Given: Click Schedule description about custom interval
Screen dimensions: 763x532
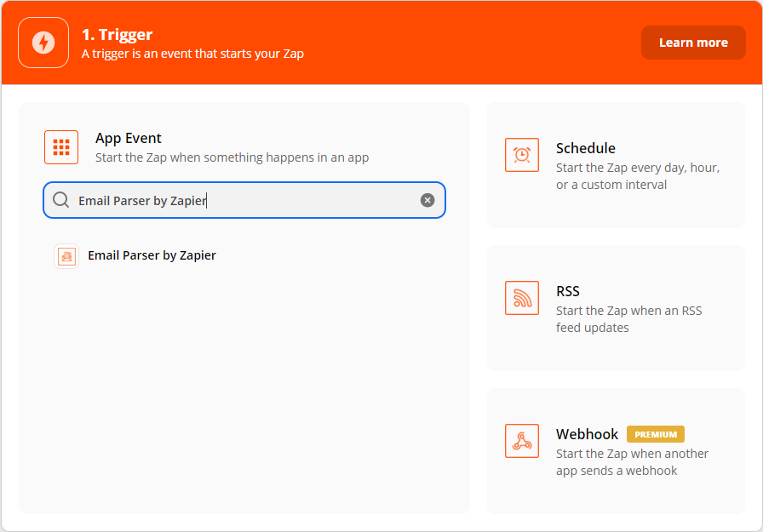Looking at the screenshot, I should click(x=638, y=176).
